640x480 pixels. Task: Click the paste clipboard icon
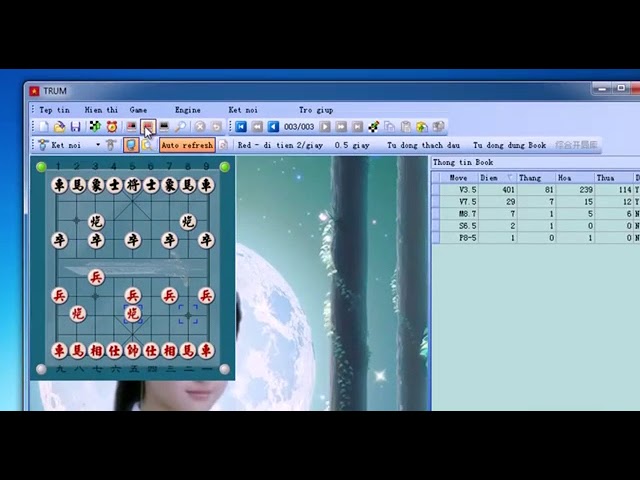[406, 127]
